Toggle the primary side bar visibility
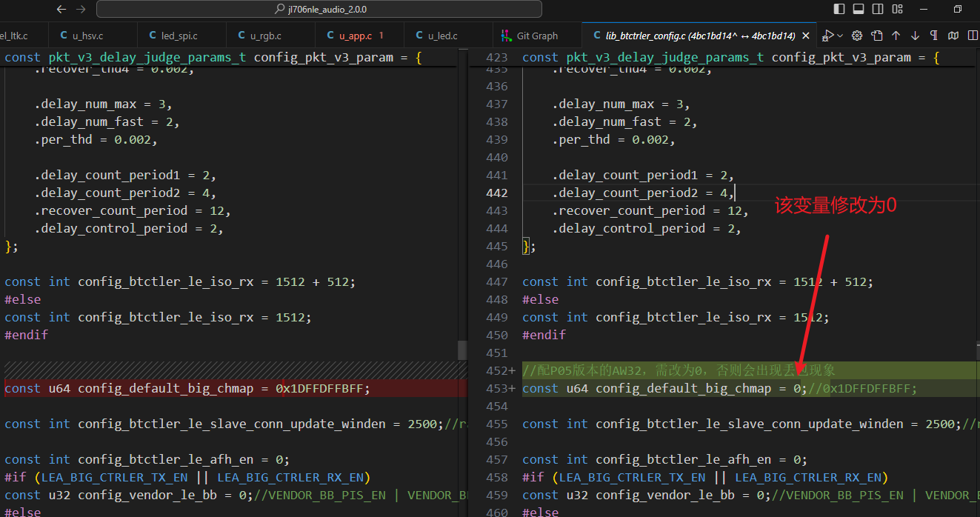This screenshot has width=980, height=517. point(839,10)
